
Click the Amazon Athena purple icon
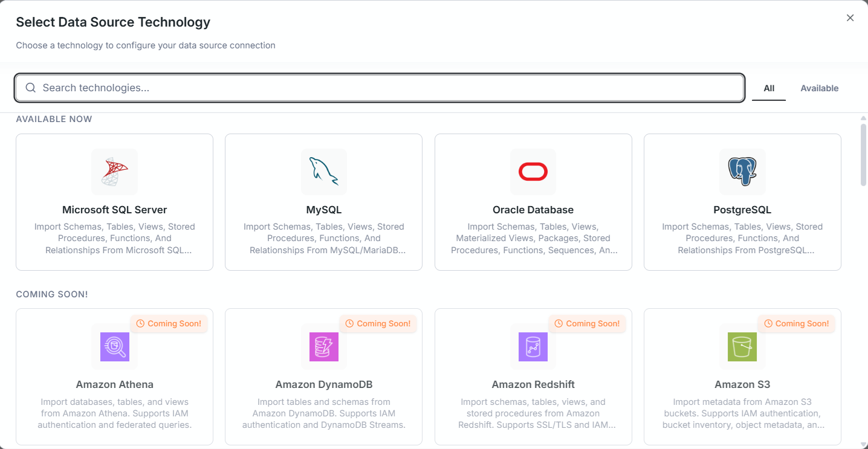[114, 347]
